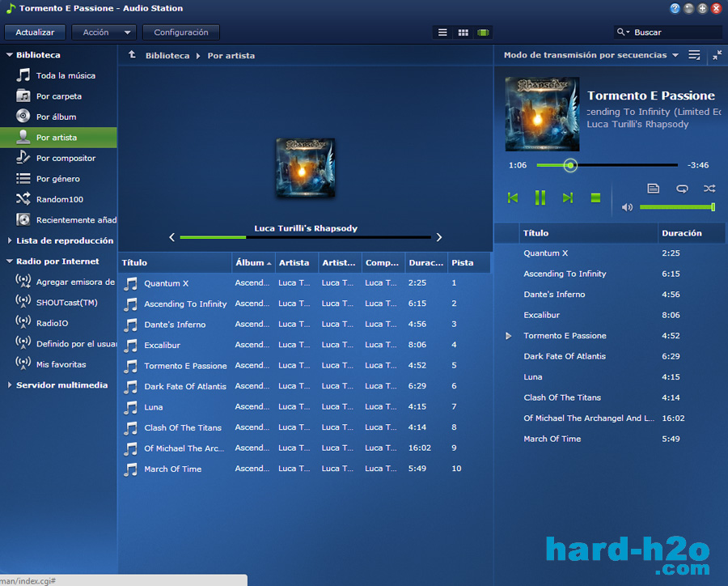Toggle shuffle playback mode

point(709,189)
